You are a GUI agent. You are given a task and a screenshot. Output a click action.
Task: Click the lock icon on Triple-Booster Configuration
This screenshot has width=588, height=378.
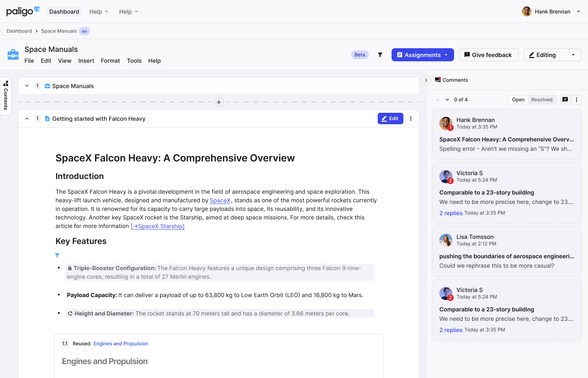point(70,268)
